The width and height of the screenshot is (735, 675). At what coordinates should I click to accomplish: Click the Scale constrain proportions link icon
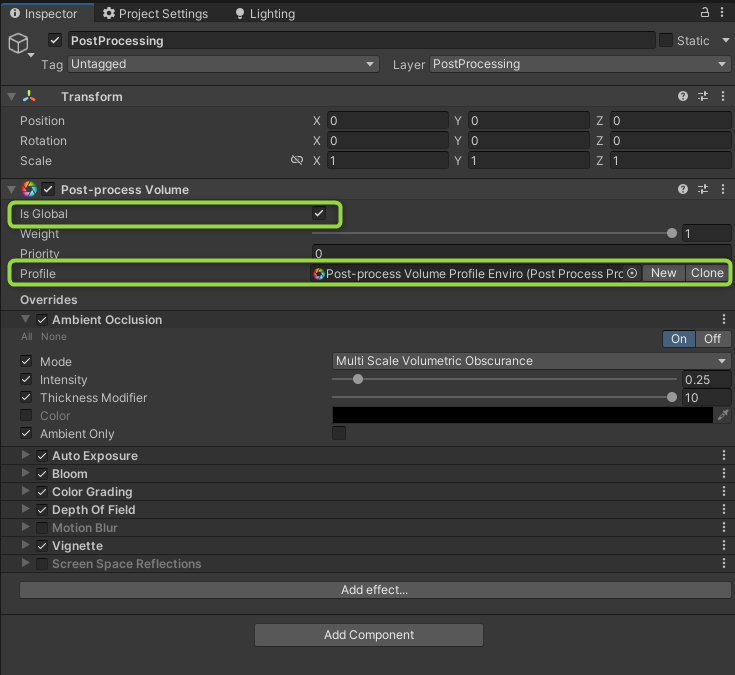[296, 161]
